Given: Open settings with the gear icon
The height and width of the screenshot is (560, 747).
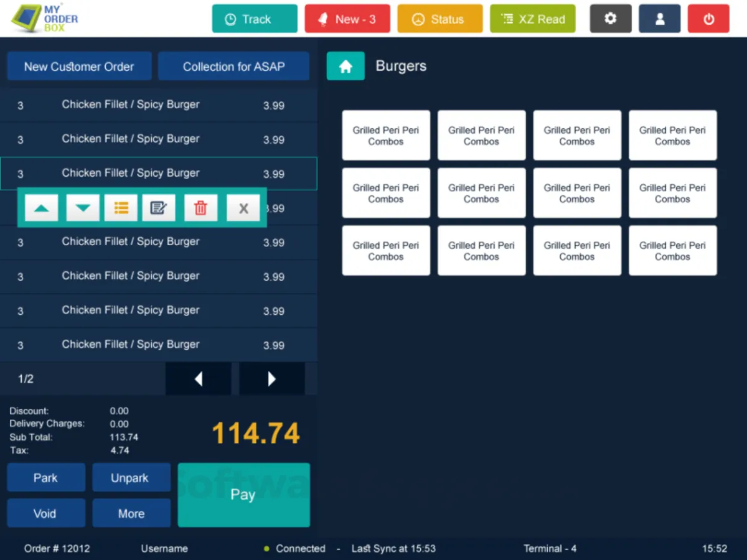Looking at the screenshot, I should pos(611,19).
